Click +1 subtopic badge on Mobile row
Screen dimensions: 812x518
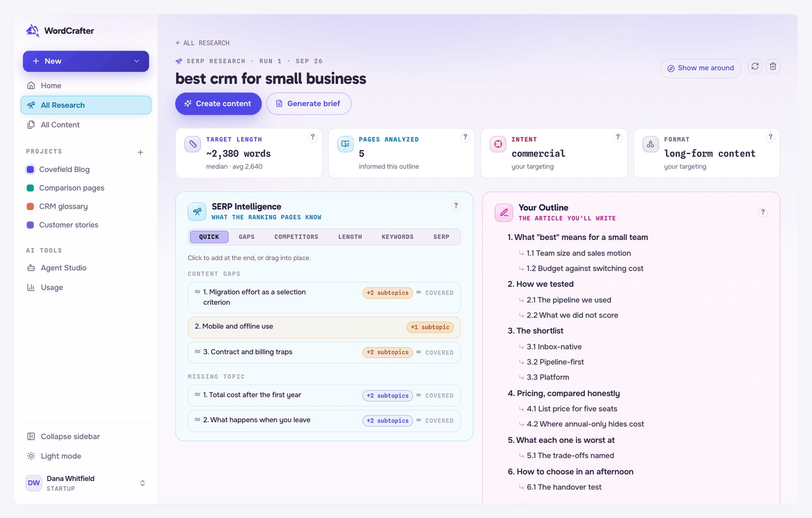[430, 327]
